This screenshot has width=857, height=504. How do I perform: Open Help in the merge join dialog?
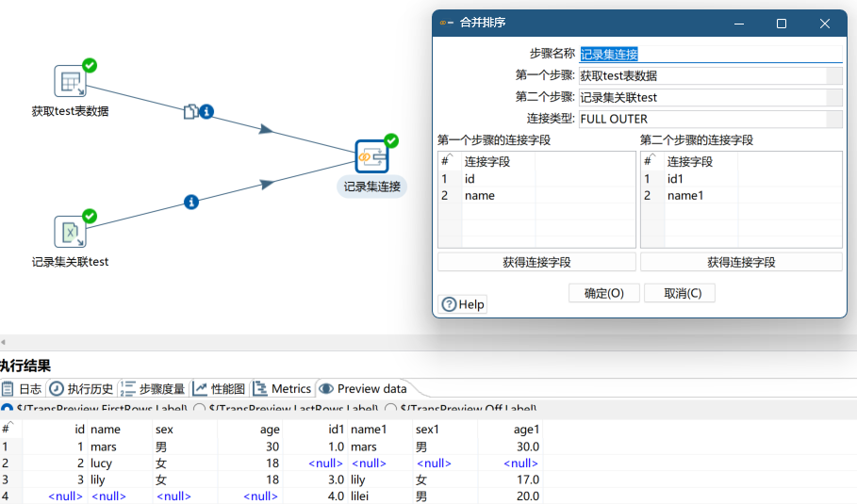point(463,304)
